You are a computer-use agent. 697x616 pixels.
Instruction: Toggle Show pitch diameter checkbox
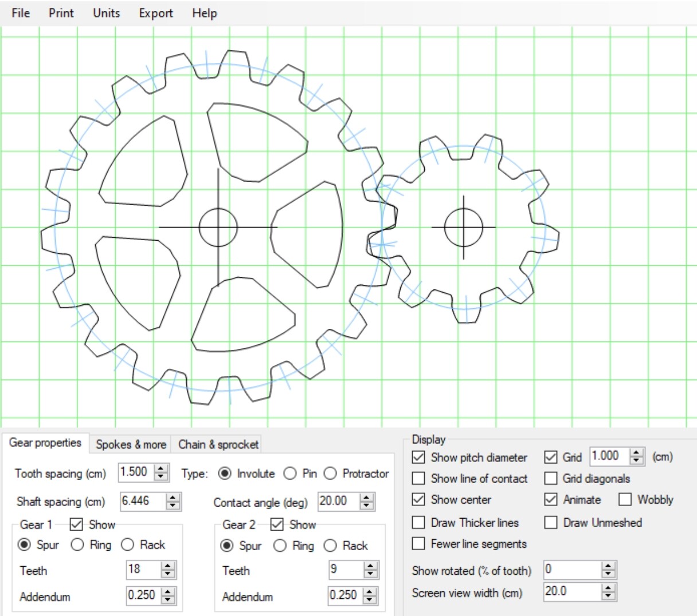pyautogui.click(x=419, y=457)
